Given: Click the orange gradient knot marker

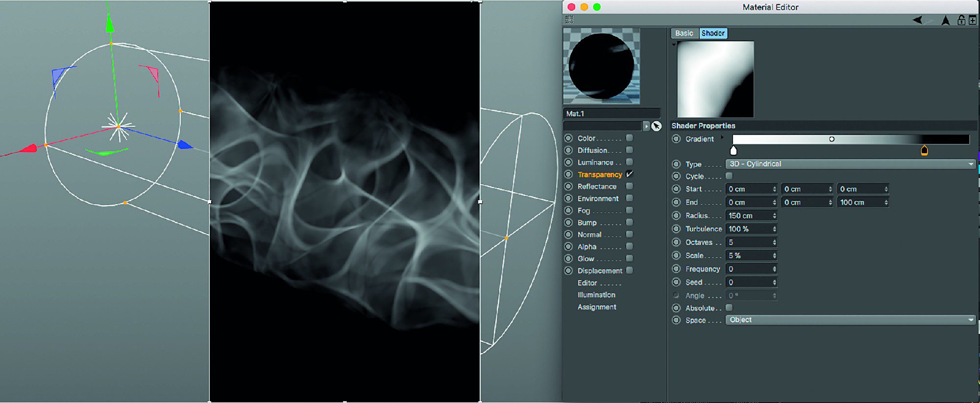Looking at the screenshot, I should point(924,150).
